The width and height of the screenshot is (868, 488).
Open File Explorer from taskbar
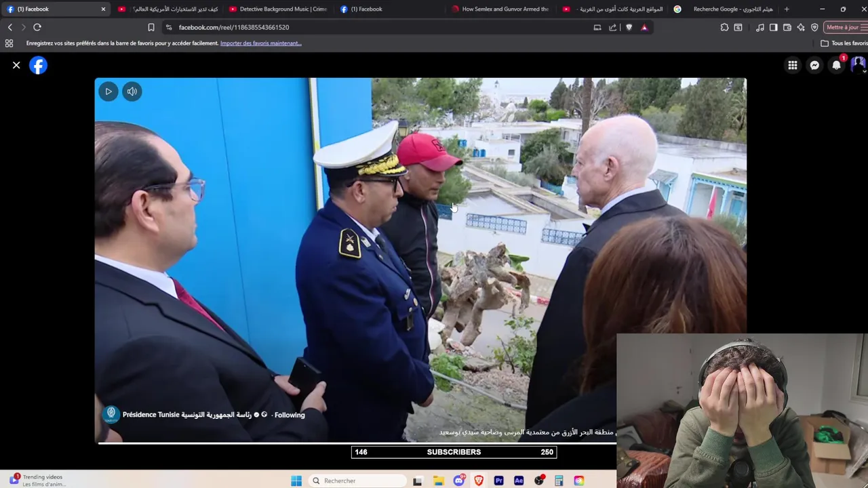pyautogui.click(x=439, y=481)
